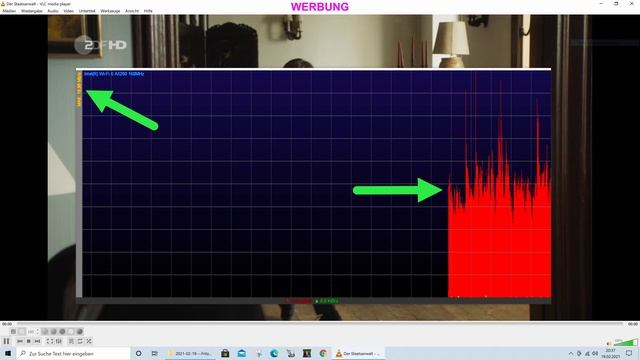Launch Microsoft Edge from taskbar
The height and width of the screenshot is (360, 640).
click(x=274, y=353)
